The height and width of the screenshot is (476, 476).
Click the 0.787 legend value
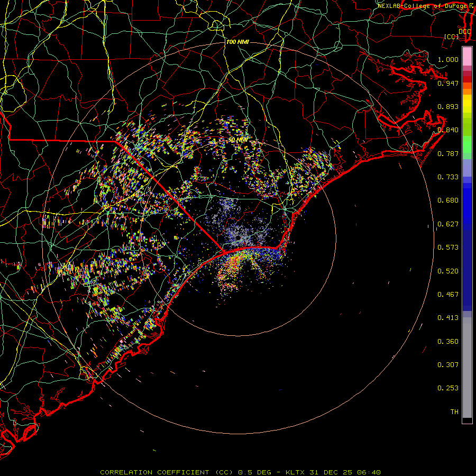click(448, 153)
